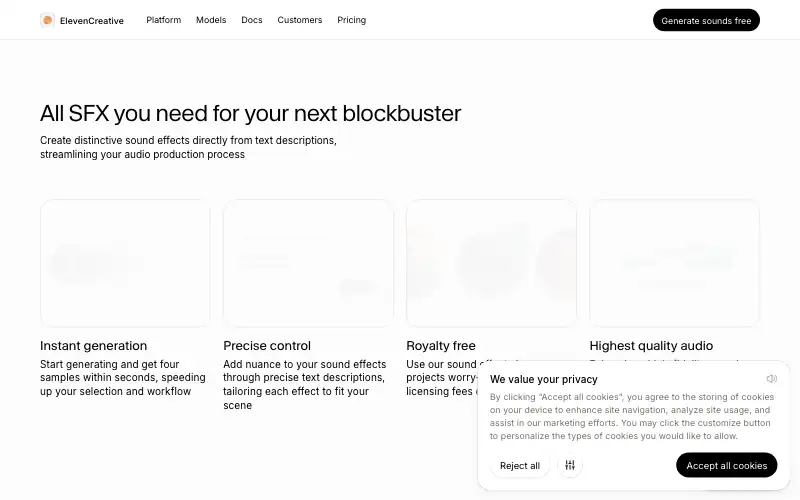Viewport: 800px width, 500px height.
Task: Click Generate sounds free button
Action: point(706,20)
